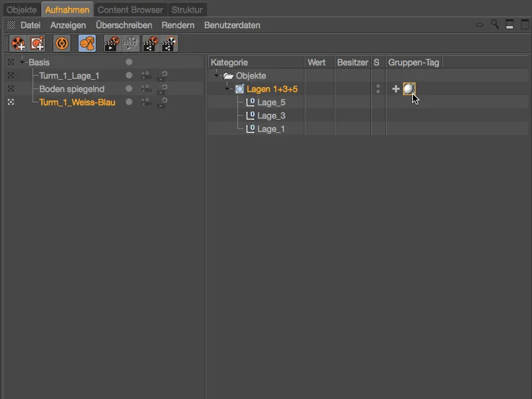This screenshot has height=399, width=532.
Task: Open the Anzeigen menu
Action: point(68,25)
